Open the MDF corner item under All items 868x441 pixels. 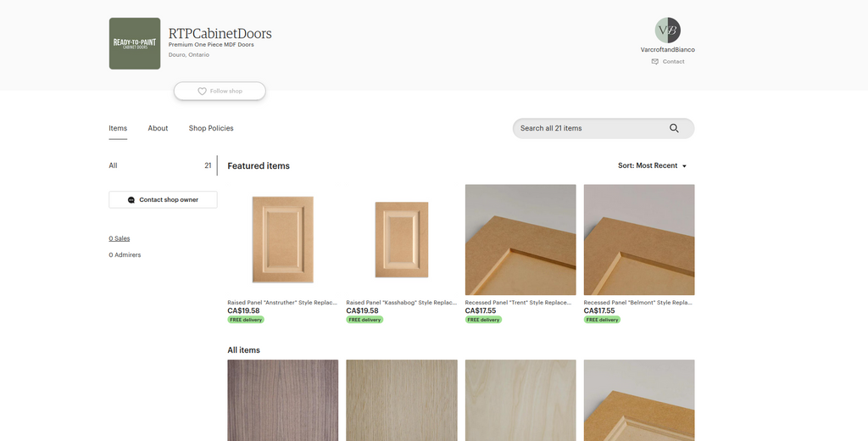639,400
